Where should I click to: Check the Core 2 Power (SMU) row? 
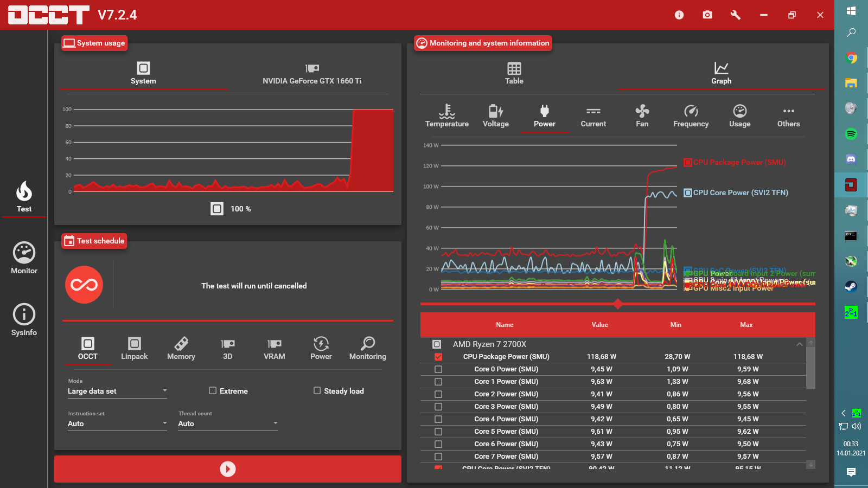(438, 394)
